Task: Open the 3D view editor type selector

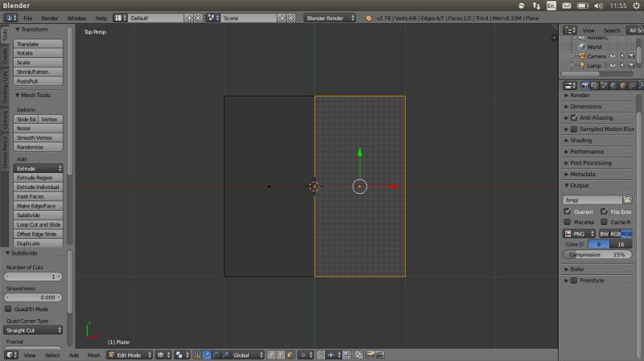Action: coord(11,355)
